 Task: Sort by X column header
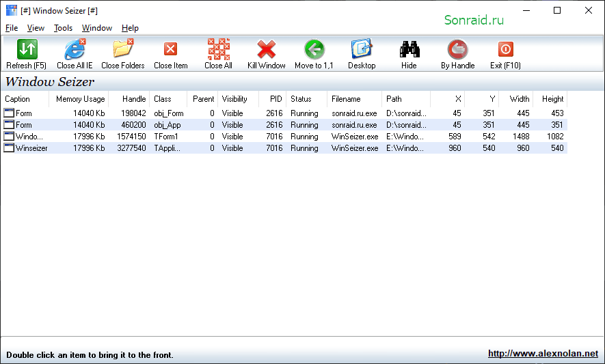pos(448,99)
